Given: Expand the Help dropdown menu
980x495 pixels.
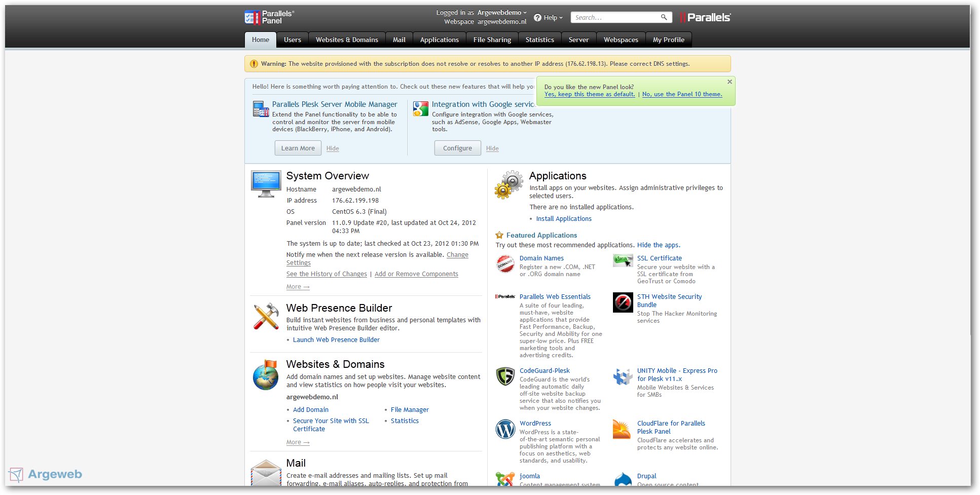Looking at the screenshot, I should pyautogui.click(x=553, y=18).
